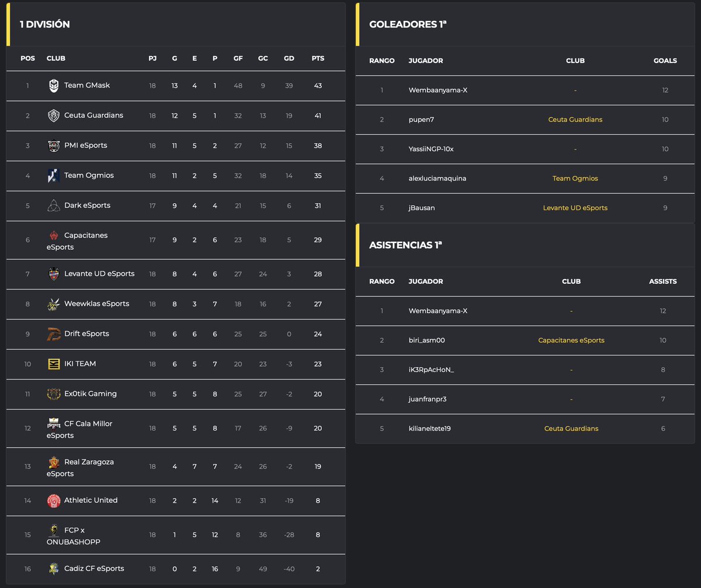
Task: Click Levante UD eSports name in standings
Action: point(99,274)
